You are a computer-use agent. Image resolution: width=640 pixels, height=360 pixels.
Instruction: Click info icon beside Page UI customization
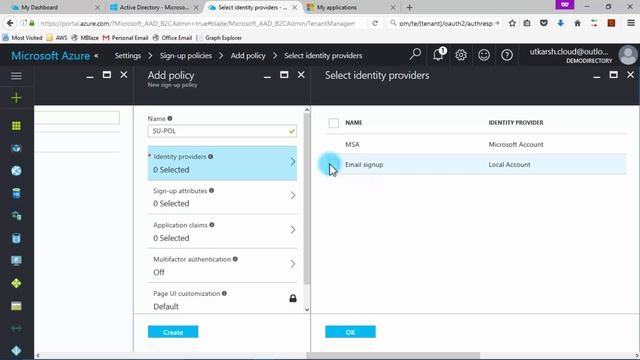(x=224, y=293)
